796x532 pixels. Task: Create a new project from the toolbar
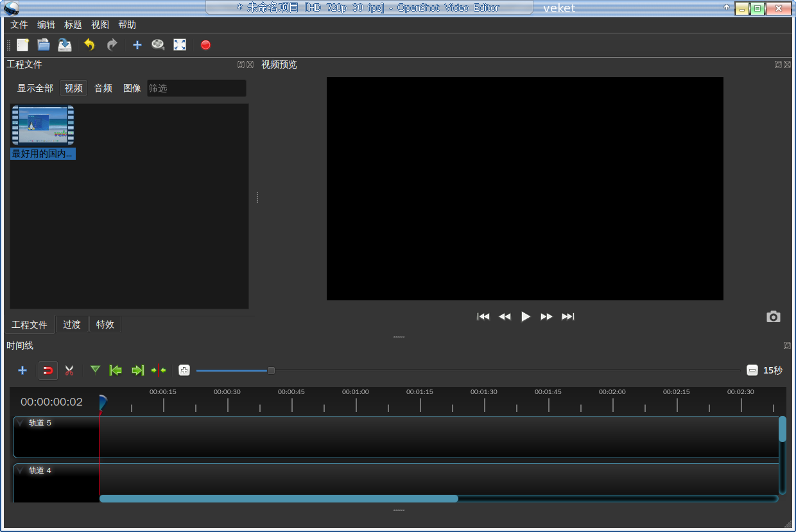(x=23, y=45)
